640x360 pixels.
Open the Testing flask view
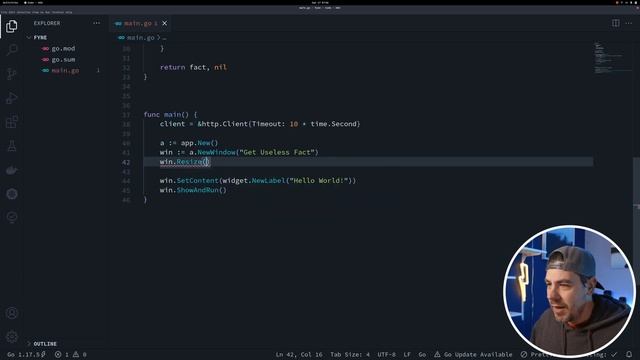point(11,146)
